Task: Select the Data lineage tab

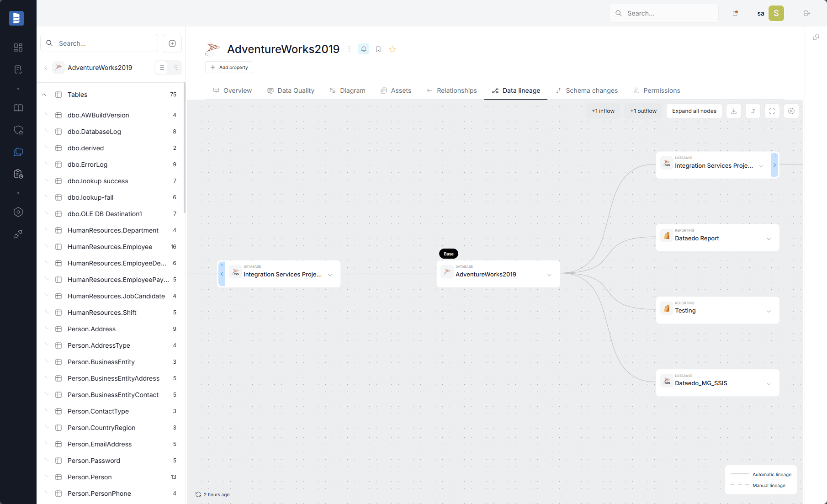Action: [516, 90]
